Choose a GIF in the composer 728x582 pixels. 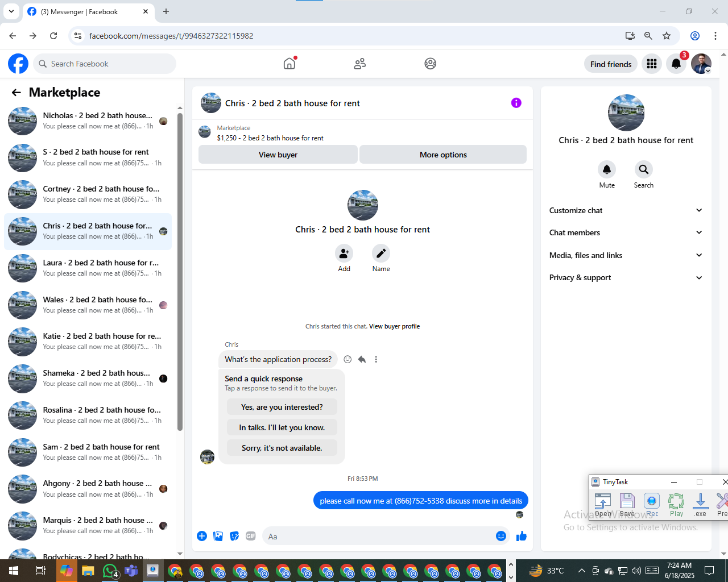(251, 536)
